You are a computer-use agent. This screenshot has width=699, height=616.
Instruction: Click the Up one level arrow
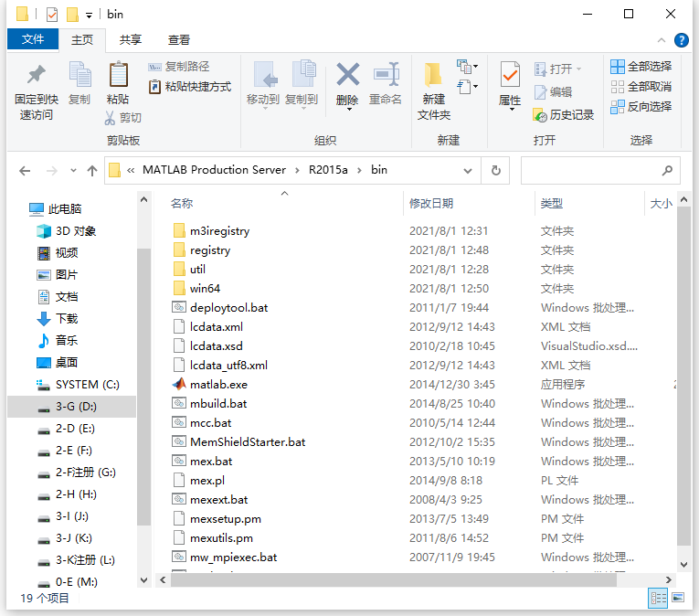click(x=92, y=170)
